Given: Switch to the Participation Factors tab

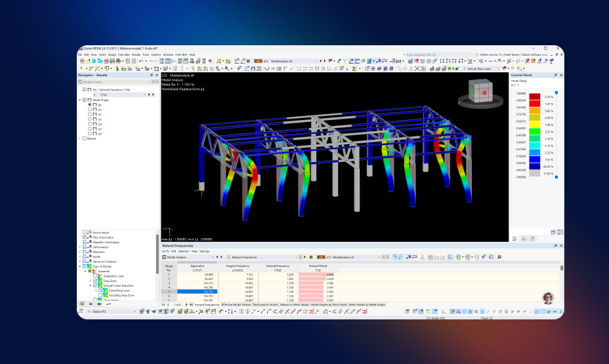Looking at the screenshot, I should click(265, 304).
